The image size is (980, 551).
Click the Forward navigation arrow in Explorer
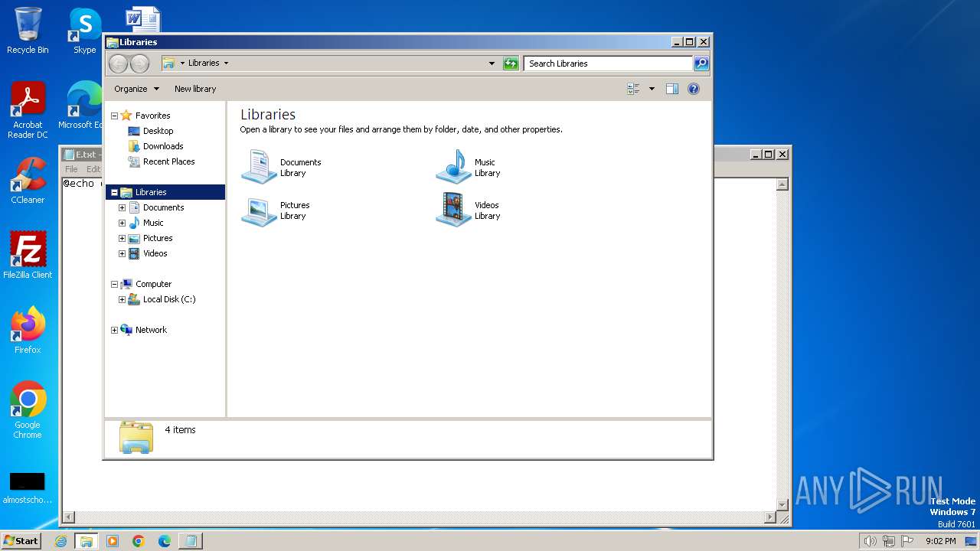tap(139, 64)
